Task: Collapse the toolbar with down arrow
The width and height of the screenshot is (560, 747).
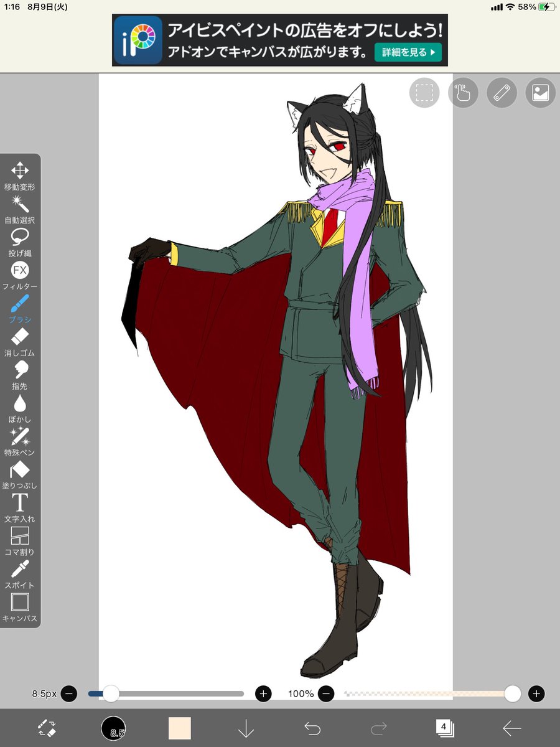Action: [246, 728]
